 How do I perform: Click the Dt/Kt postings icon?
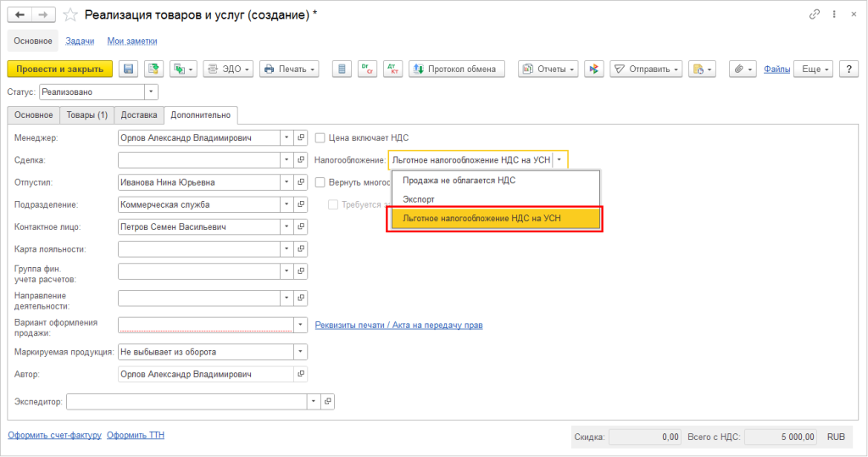368,70
